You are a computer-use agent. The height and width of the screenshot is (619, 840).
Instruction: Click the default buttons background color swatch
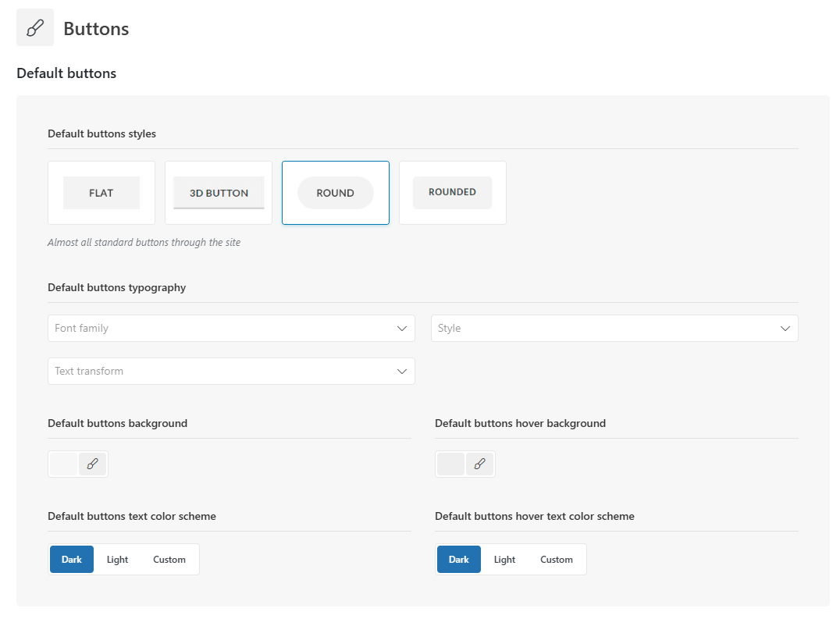(x=64, y=464)
